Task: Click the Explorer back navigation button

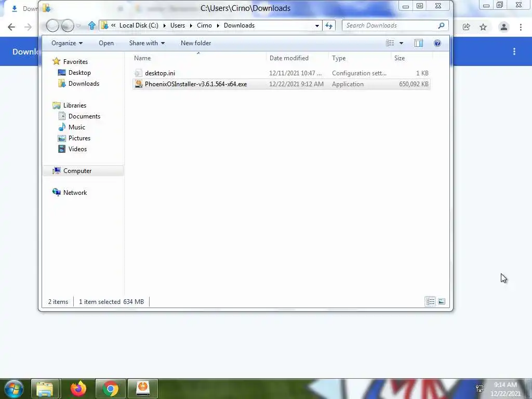Action: pos(52,25)
